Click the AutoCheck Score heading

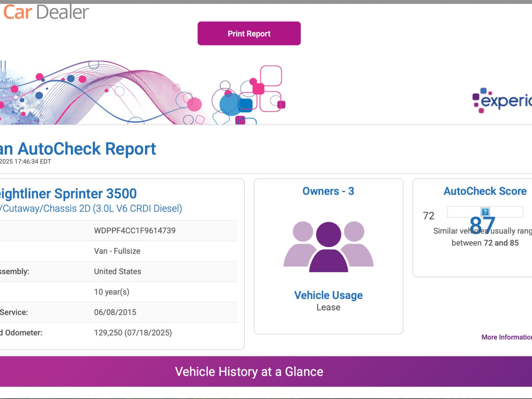point(485,191)
